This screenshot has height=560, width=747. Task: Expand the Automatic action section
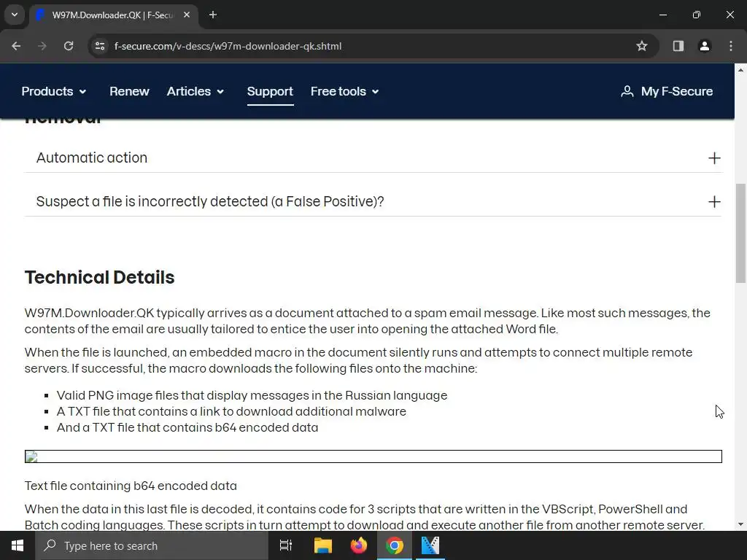pyautogui.click(x=373, y=157)
